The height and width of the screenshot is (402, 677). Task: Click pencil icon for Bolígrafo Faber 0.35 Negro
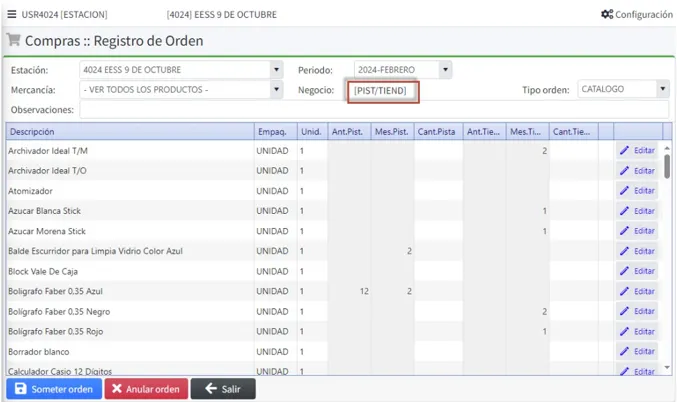[x=624, y=311]
